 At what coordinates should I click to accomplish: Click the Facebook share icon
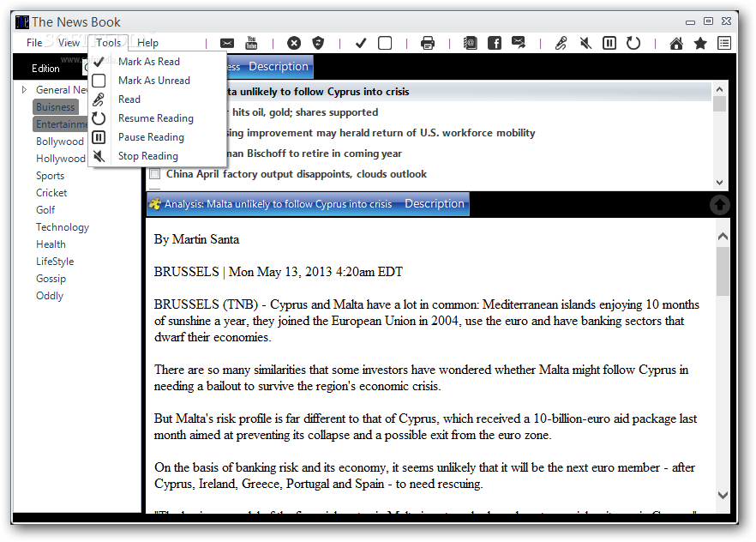495,44
